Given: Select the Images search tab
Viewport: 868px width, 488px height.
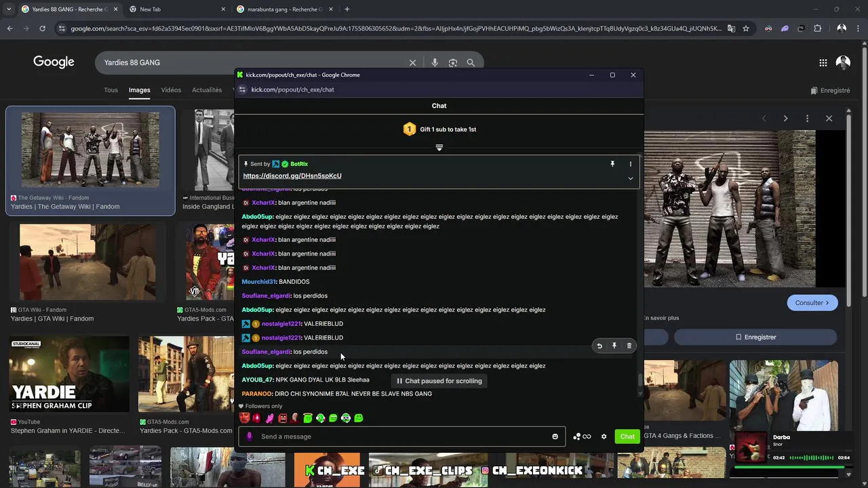Looking at the screenshot, I should (x=139, y=90).
